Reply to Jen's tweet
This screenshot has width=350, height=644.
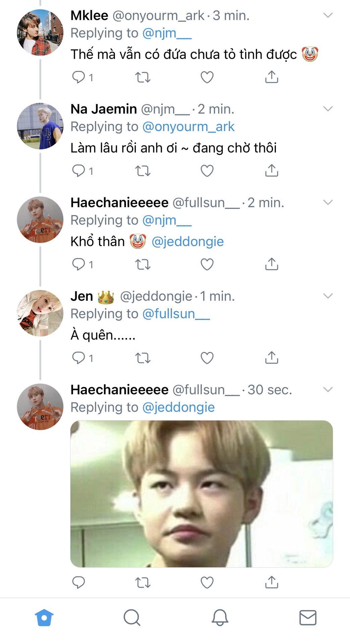point(79,358)
